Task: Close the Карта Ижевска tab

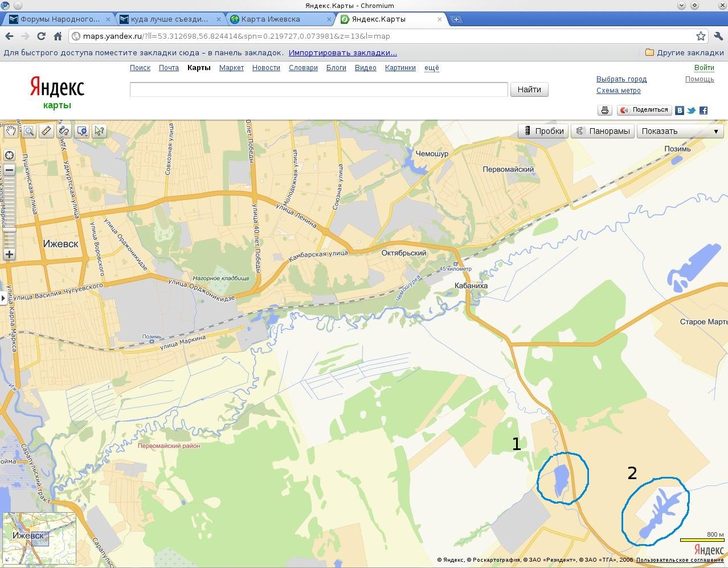Action: (x=329, y=19)
